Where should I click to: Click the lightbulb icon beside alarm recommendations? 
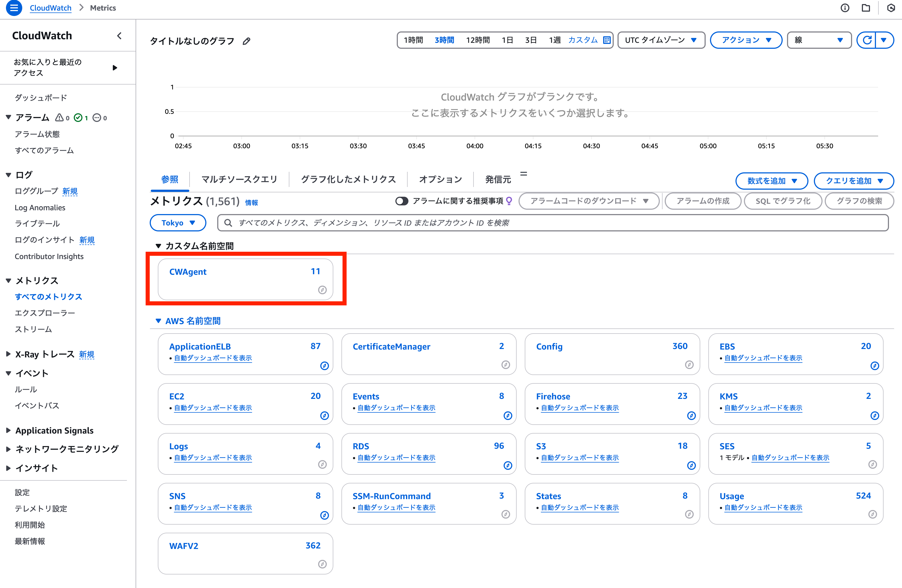(x=509, y=201)
